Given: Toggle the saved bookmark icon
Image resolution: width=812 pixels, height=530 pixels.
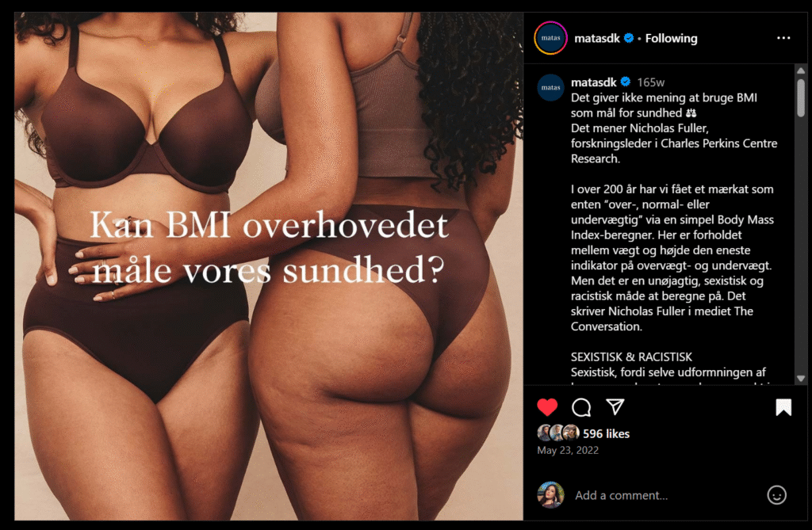Looking at the screenshot, I should 783,407.
